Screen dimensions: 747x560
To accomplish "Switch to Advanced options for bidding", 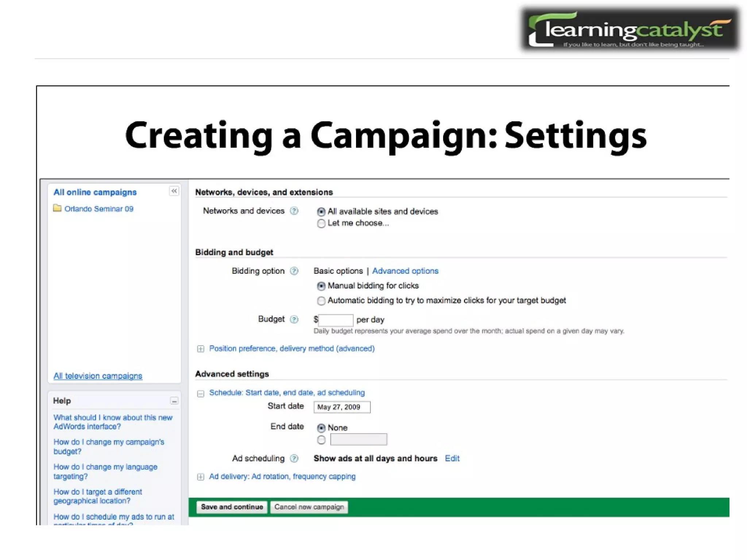I will 405,271.
